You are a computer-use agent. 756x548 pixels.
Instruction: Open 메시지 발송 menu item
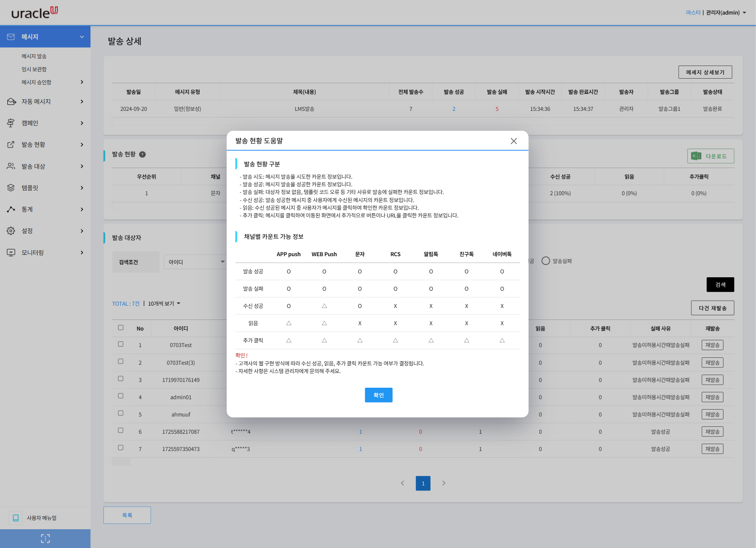(34, 56)
